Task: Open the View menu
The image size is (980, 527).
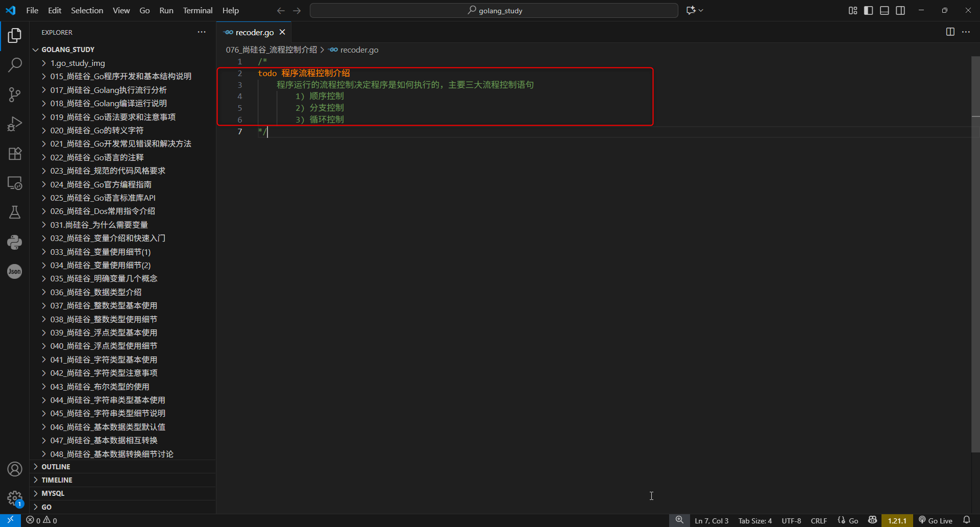Action: tap(121, 10)
